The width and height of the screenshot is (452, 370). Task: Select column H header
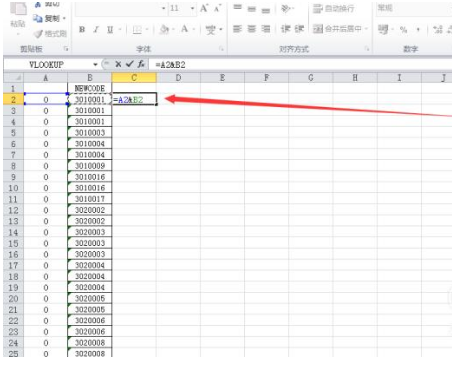tap(355, 78)
